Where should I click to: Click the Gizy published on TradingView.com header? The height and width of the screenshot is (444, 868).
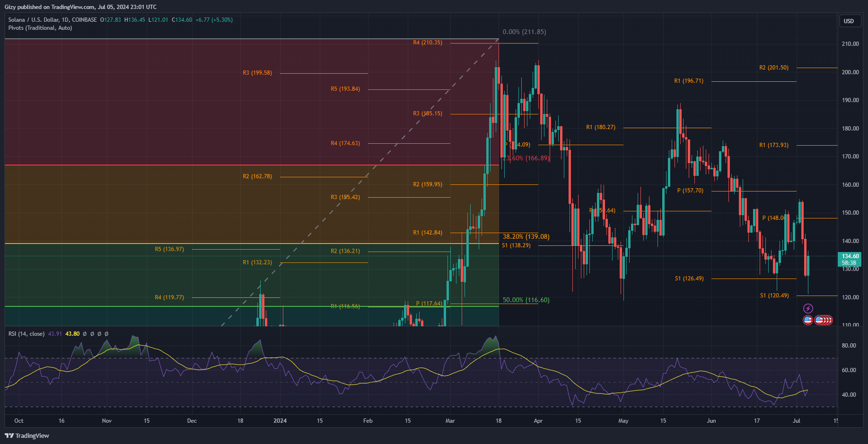(x=80, y=7)
